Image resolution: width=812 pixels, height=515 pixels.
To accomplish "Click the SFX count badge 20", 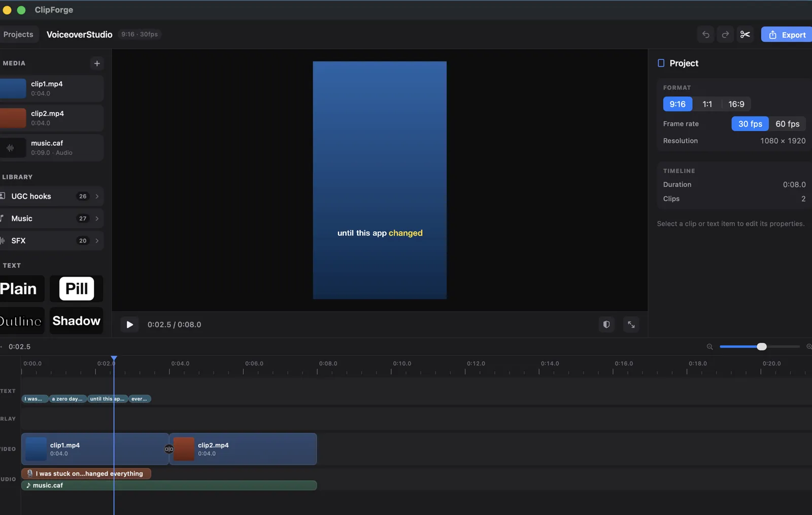I will click(x=83, y=241).
